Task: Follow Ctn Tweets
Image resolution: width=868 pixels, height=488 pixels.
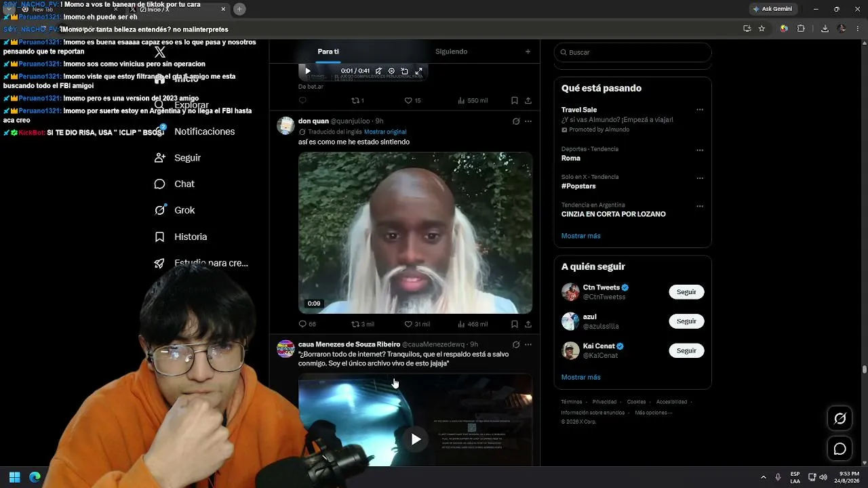Action: pos(686,291)
